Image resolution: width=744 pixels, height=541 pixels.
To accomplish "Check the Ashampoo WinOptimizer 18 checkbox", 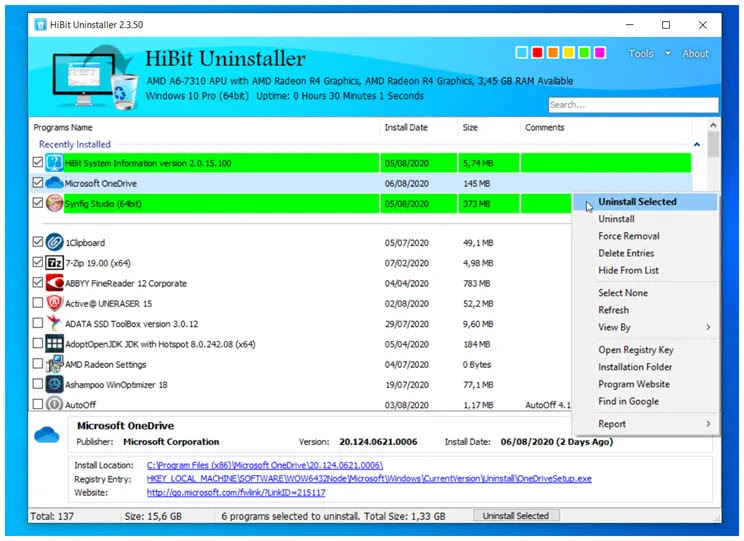I will coord(37,383).
